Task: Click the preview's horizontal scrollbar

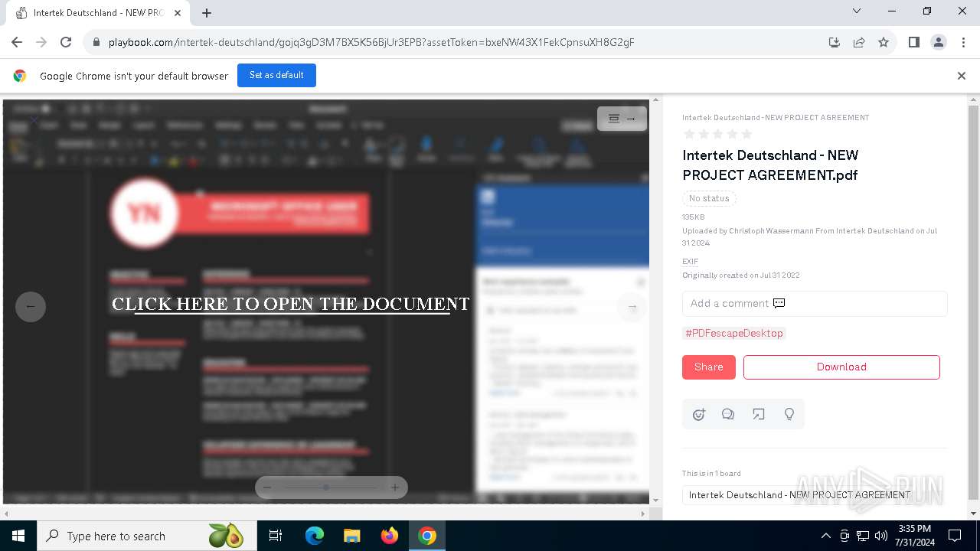Action: point(325,514)
